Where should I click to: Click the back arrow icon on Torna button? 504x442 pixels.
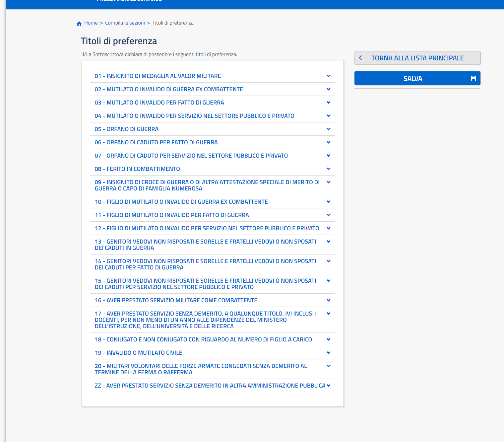(360, 58)
